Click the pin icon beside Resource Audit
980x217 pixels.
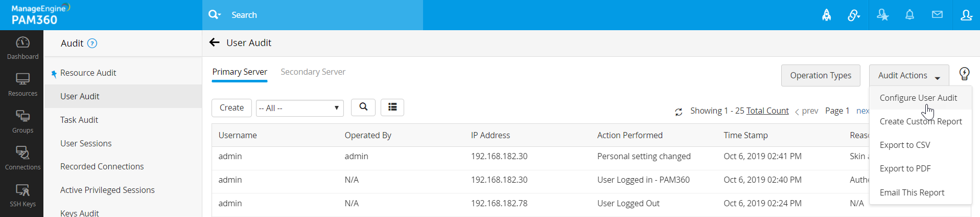pyautogui.click(x=54, y=74)
